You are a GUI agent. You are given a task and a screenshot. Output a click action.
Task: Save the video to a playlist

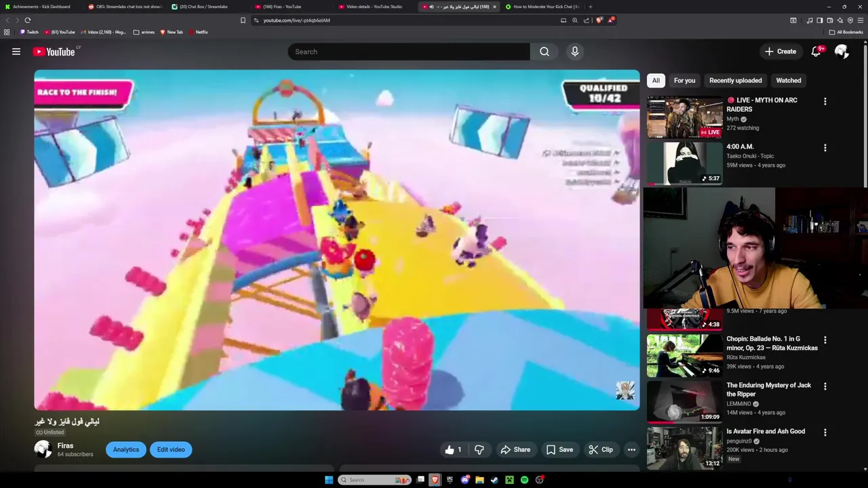point(559,449)
